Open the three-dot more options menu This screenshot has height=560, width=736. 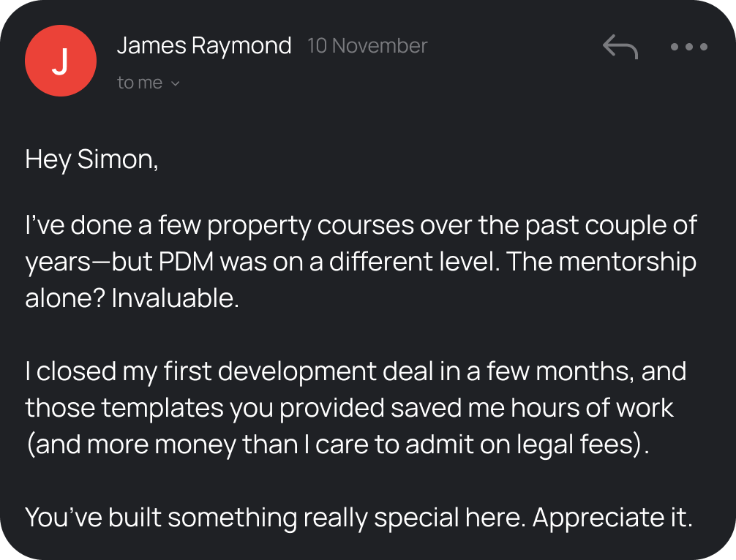(x=688, y=48)
